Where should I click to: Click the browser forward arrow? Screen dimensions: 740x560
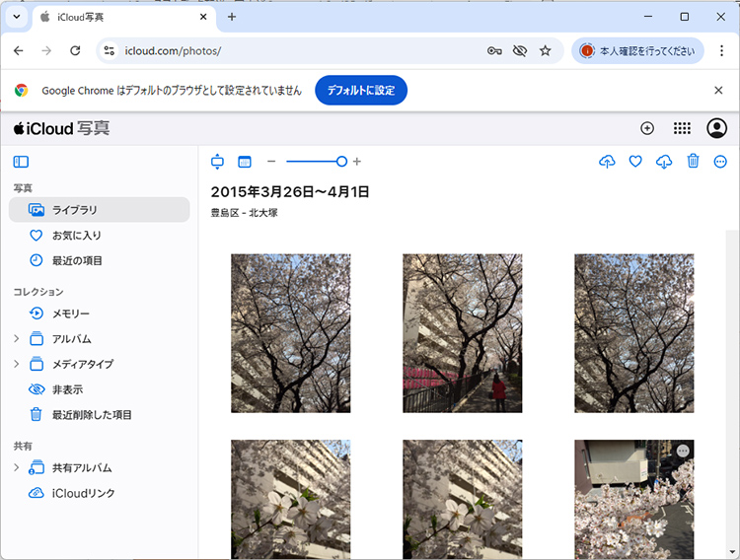click(x=46, y=50)
